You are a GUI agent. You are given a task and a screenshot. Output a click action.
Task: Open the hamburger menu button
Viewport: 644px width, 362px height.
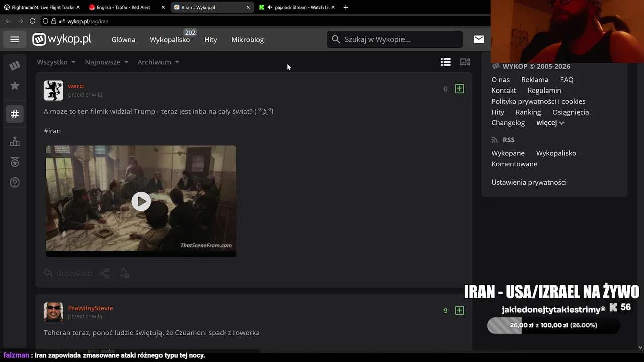coord(15,39)
